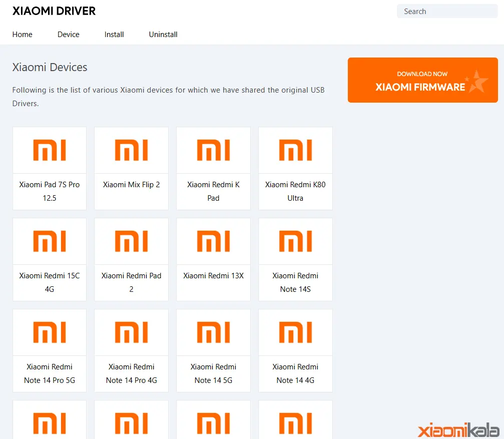The width and height of the screenshot is (504, 439).
Task: Click the Mi logo above Redmi 15C 4G
Action: [50, 241]
